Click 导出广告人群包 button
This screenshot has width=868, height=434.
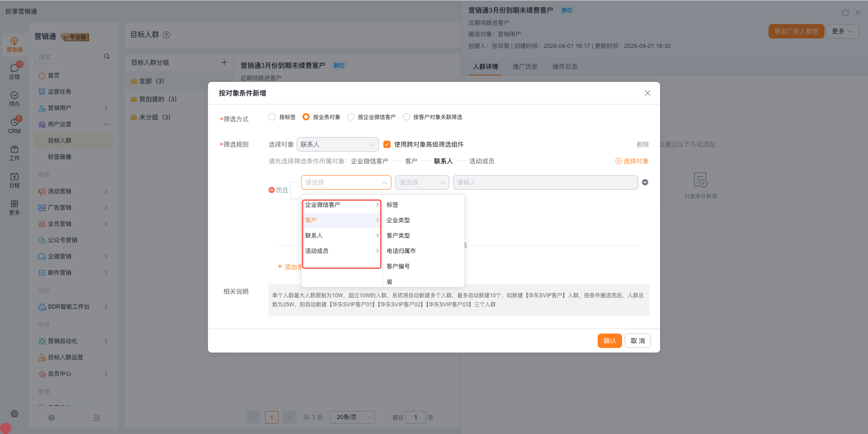point(797,31)
